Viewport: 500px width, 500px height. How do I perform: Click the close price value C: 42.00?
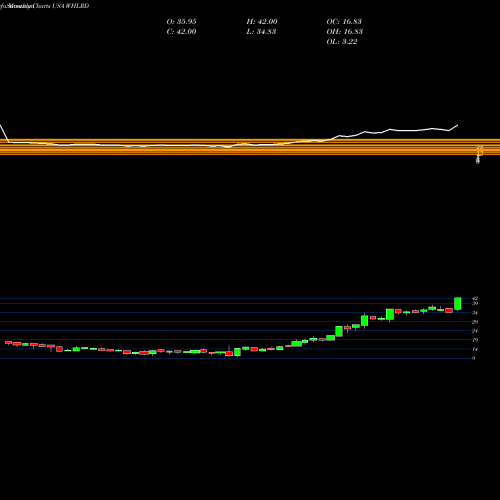coord(181,32)
